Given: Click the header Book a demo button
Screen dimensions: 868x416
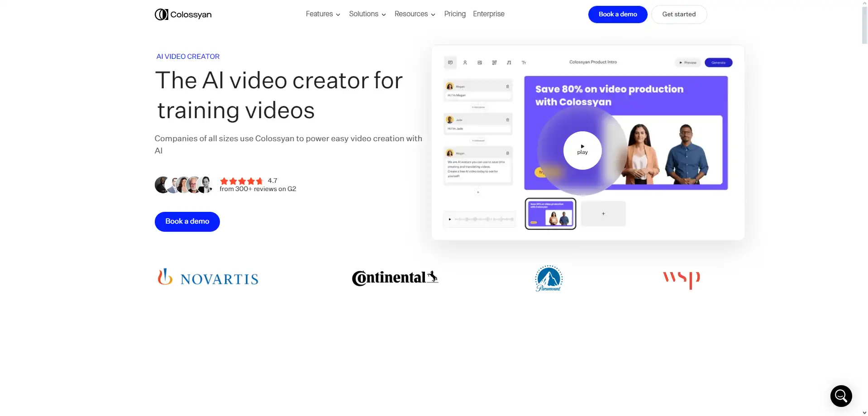Looking at the screenshot, I should click(x=618, y=14).
